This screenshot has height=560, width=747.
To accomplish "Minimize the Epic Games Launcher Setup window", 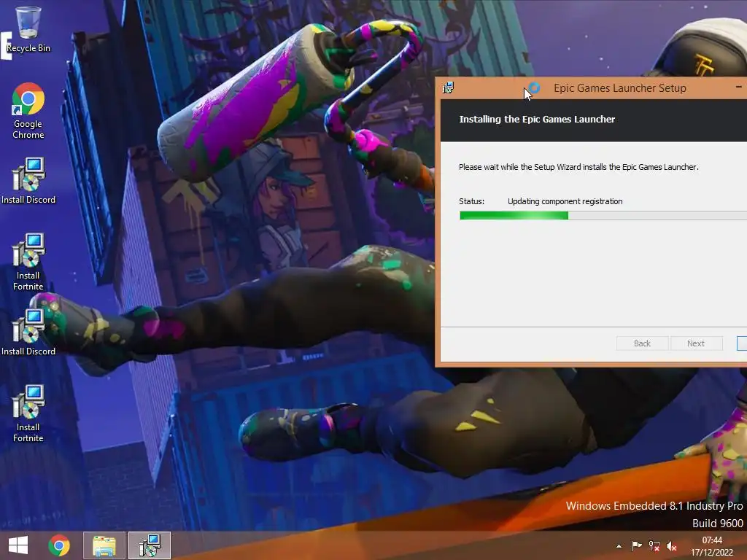I will pyautogui.click(x=738, y=87).
